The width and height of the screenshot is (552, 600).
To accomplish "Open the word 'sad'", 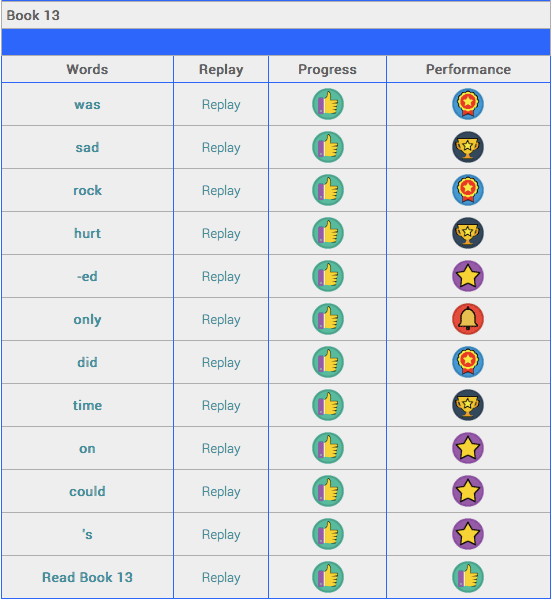I will [87, 147].
